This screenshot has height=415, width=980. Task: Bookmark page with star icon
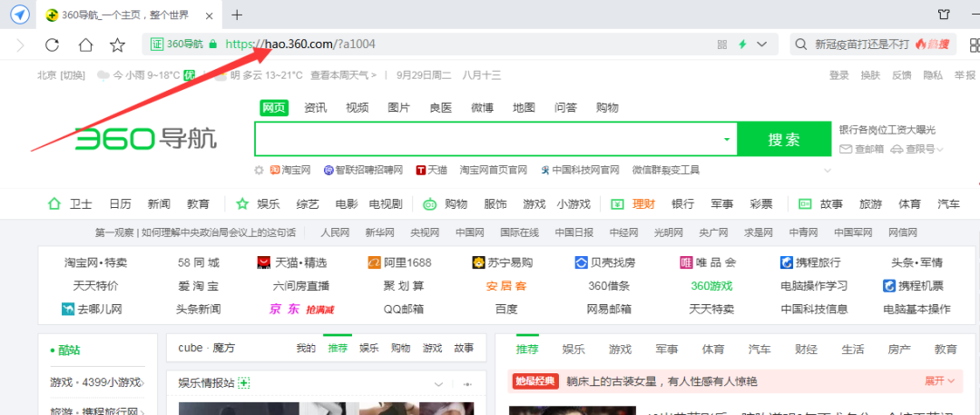pos(117,44)
